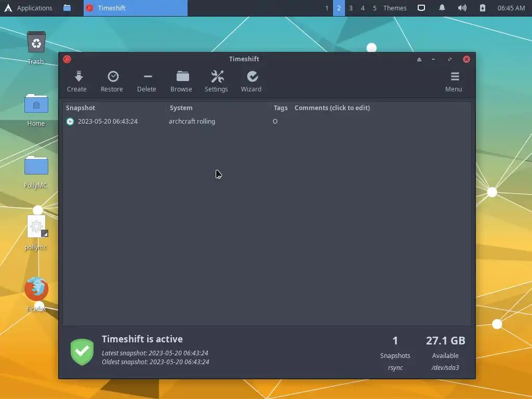Close the Timeshift window
Image resolution: width=532 pixels, height=399 pixels.
pos(467,59)
